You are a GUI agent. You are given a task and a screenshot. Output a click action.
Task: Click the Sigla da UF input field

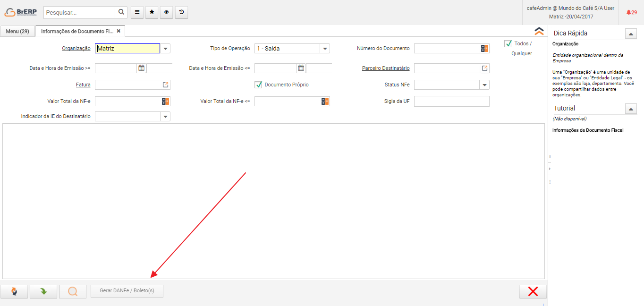(451, 102)
